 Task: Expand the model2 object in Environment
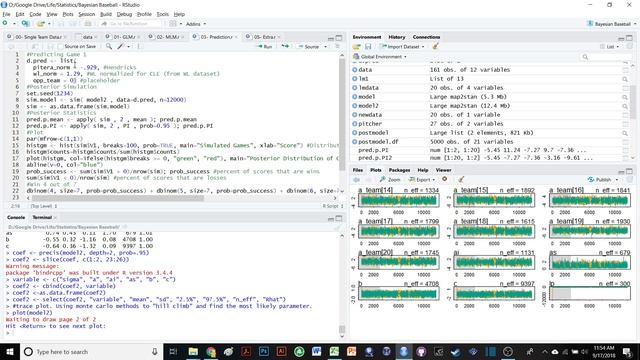tap(355, 106)
